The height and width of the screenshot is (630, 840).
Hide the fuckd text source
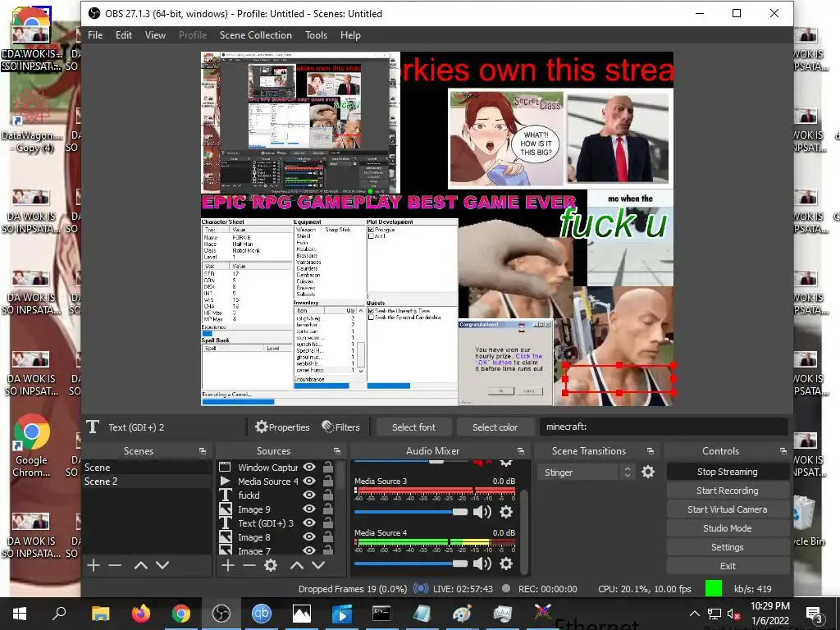(309, 495)
